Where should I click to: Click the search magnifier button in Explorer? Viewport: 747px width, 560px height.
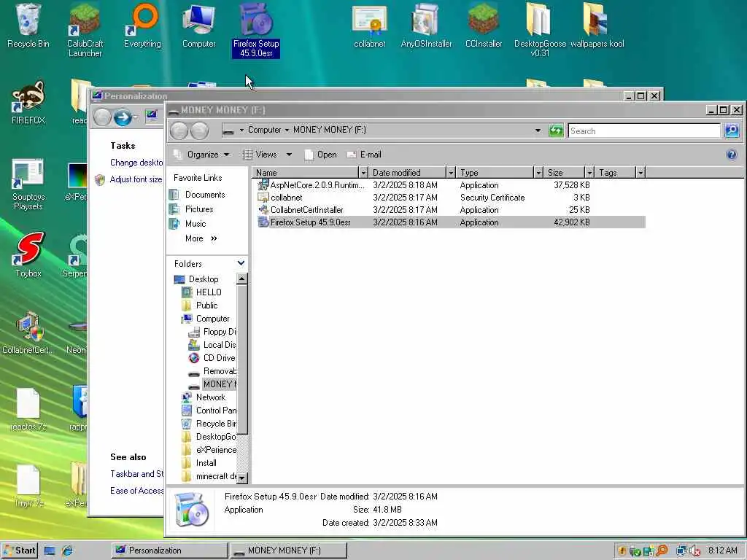(x=732, y=131)
